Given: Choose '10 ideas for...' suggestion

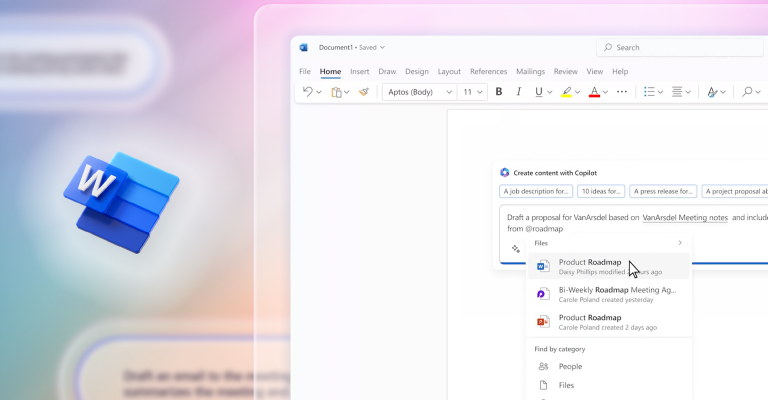Looking at the screenshot, I should click(601, 191).
